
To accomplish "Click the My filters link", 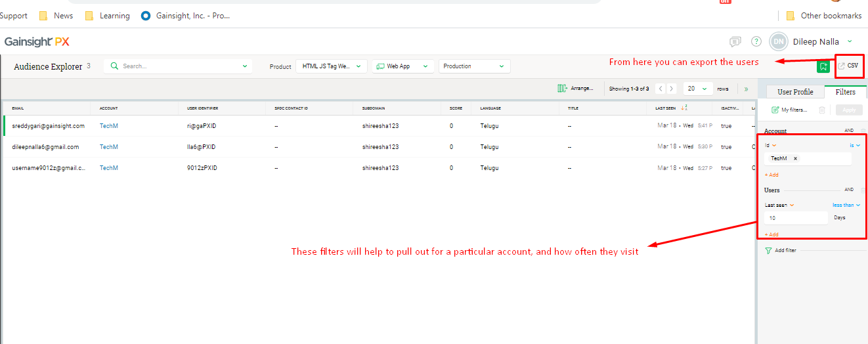I will pos(794,110).
